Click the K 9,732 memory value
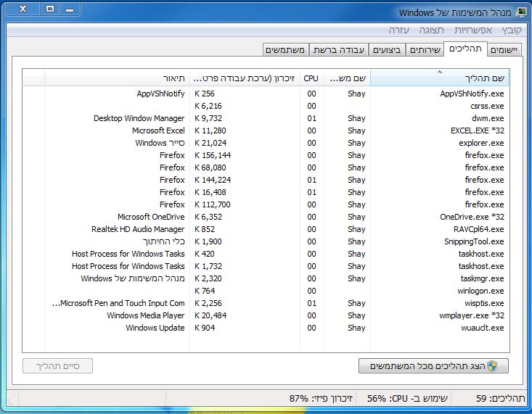The height and width of the screenshot is (414, 532). [x=208, y=118]
